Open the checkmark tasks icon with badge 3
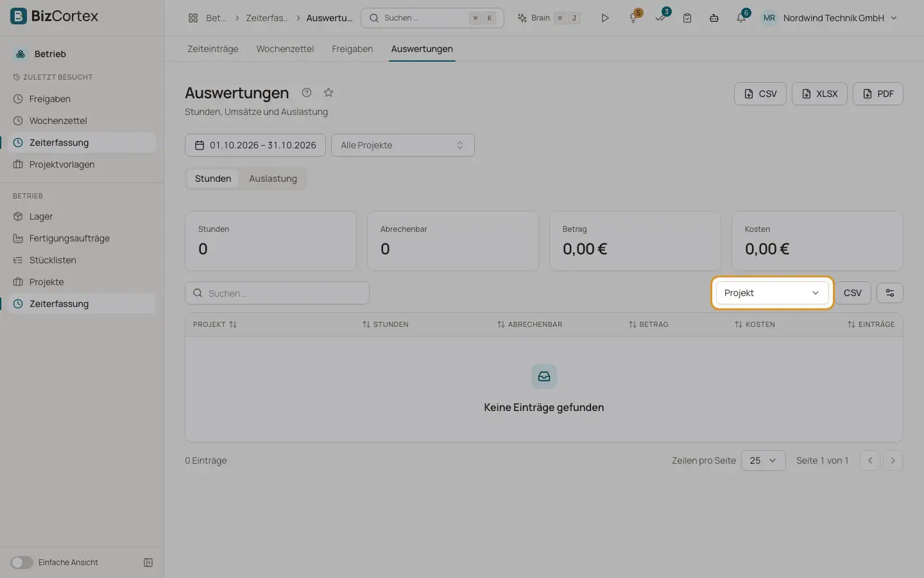Image resolution: width=924 pixels, height=578 pixels. click(x=661, y=18)
